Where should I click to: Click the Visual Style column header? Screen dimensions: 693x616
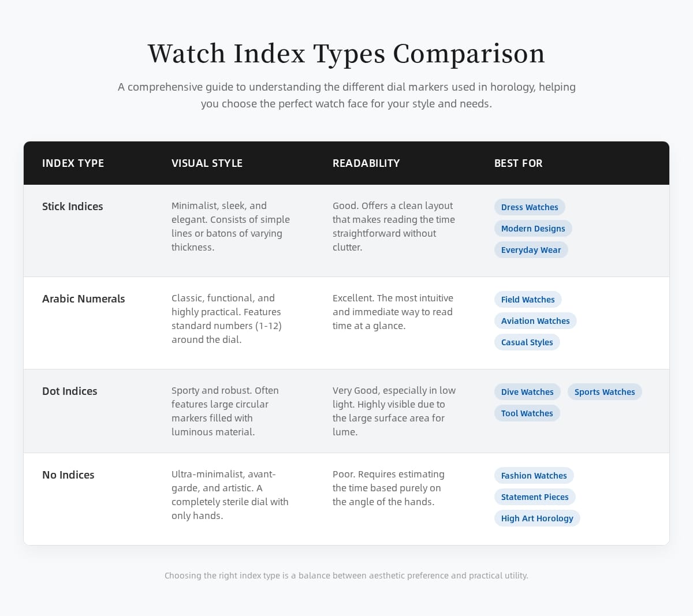[x=207, y=163]
